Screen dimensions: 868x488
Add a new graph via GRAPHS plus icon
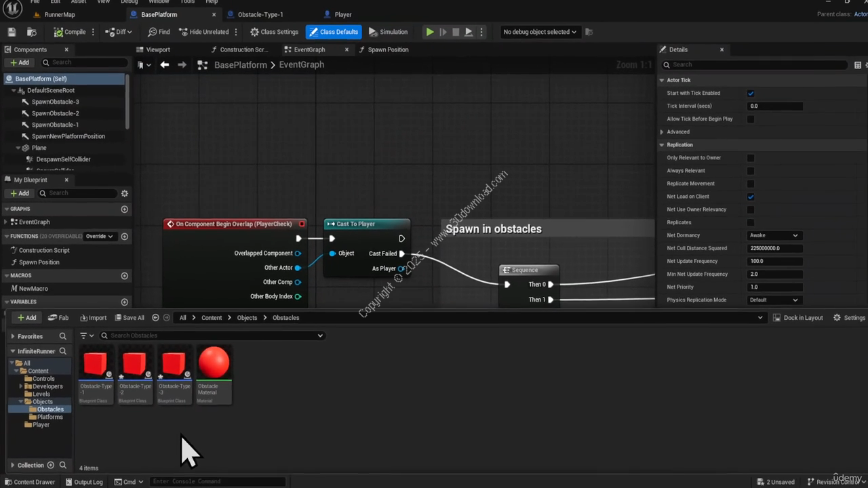pyautogui.click(x=124, y=209)
